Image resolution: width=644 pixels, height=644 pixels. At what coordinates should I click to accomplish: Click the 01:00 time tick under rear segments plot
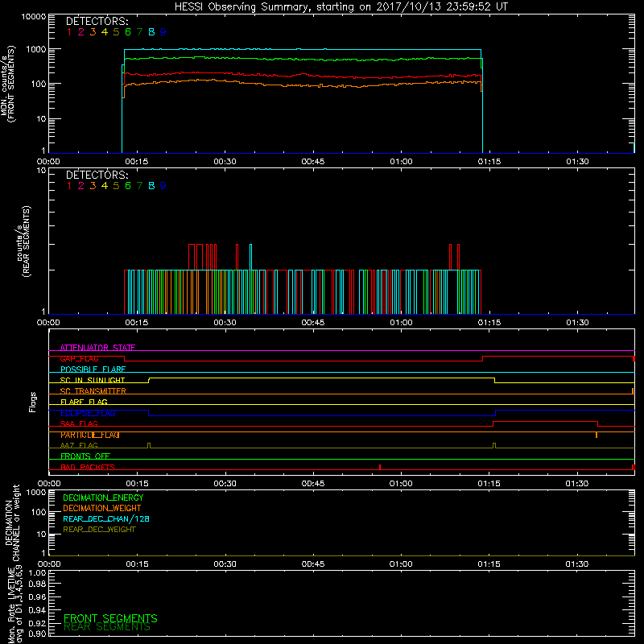coord(401,323)
